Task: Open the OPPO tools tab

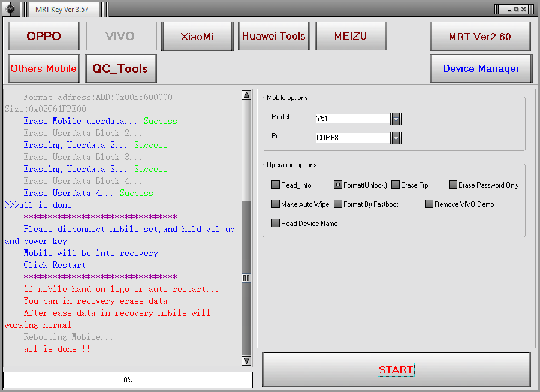Action: [x=44, y=36]
